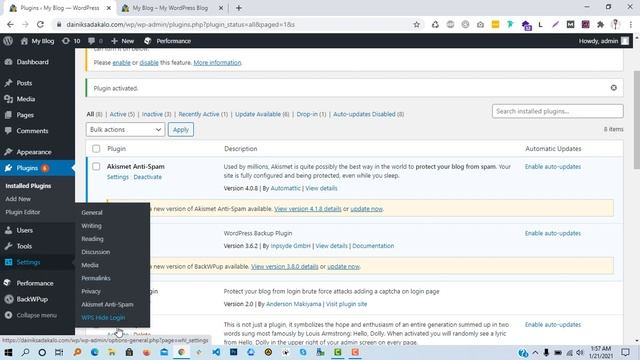Image resolution: width=640 pixels, height=360 pixels.
Task: Deactivate the Akismet Anti-Spam plugin
Action: tap(147, 177)
